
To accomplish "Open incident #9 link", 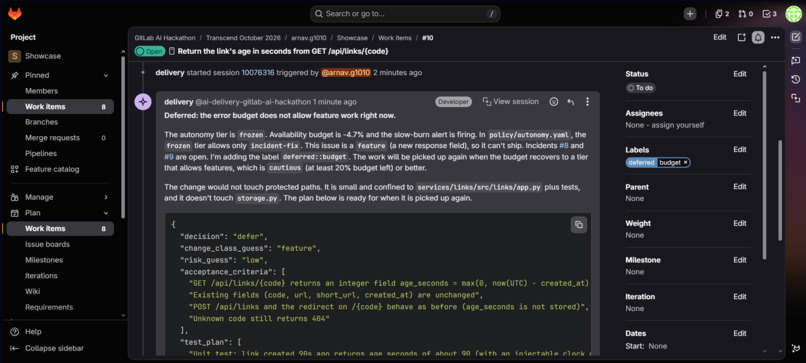I will click(x=170, y=157).
